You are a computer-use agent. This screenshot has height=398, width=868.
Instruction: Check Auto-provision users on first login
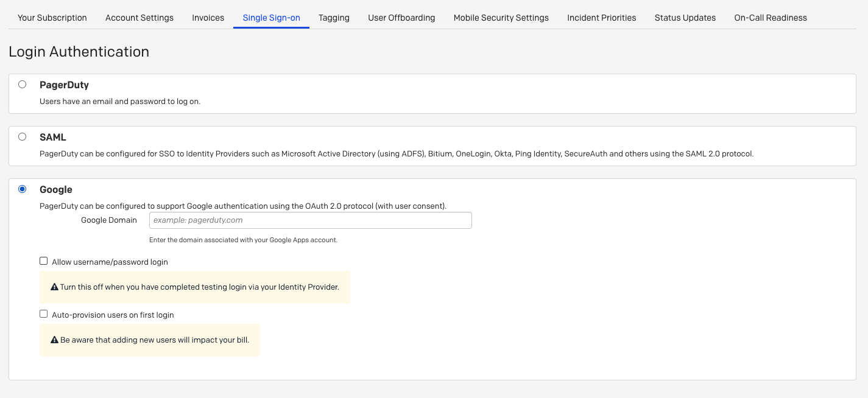coord(44,314)
